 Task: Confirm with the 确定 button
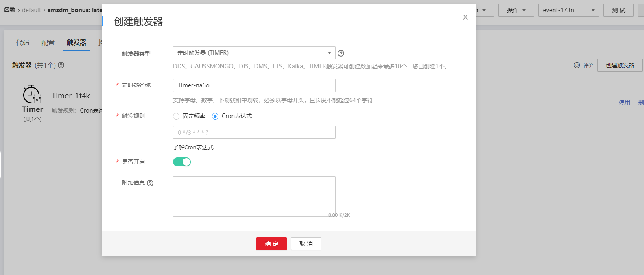pos(271,244)
